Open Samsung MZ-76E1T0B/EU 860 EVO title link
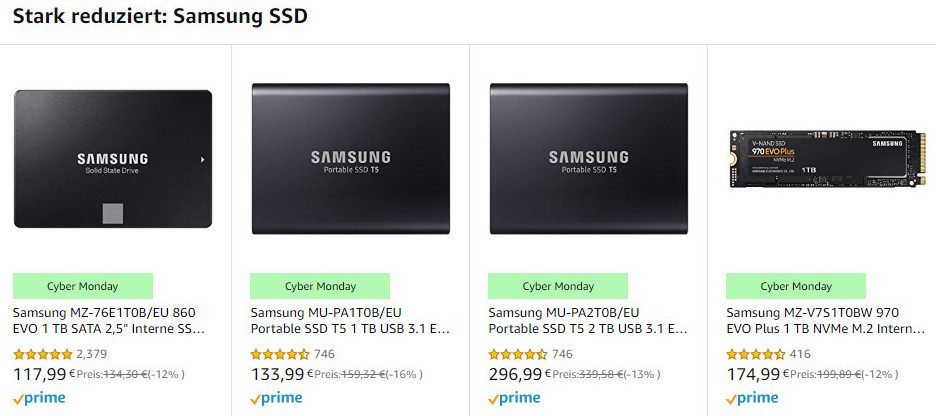Viewport: 936px width, 416px height. [110, 320]
